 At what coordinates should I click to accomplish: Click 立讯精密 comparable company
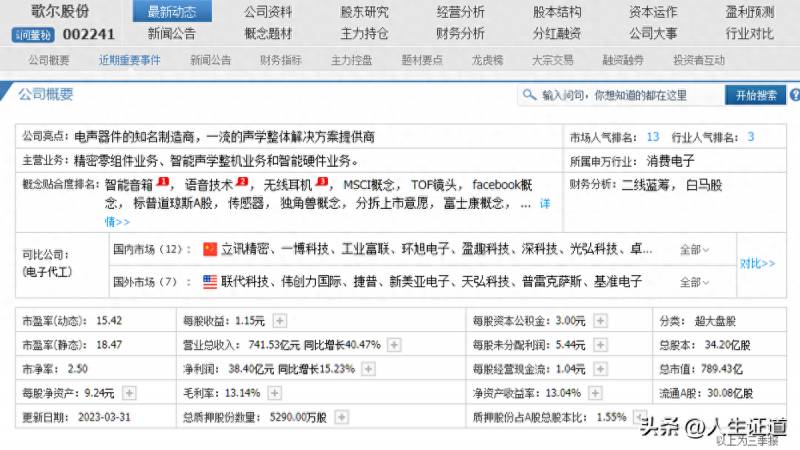(244, 249)
